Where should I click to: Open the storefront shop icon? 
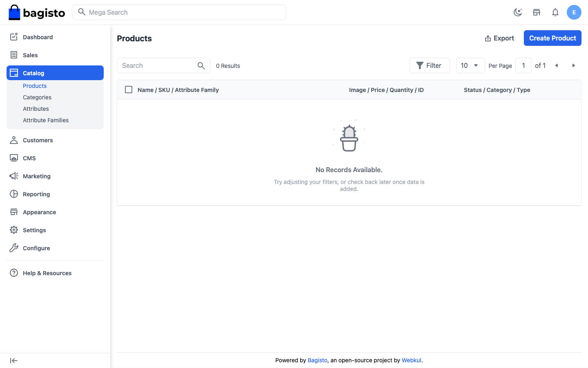click(x=537, y=12)
